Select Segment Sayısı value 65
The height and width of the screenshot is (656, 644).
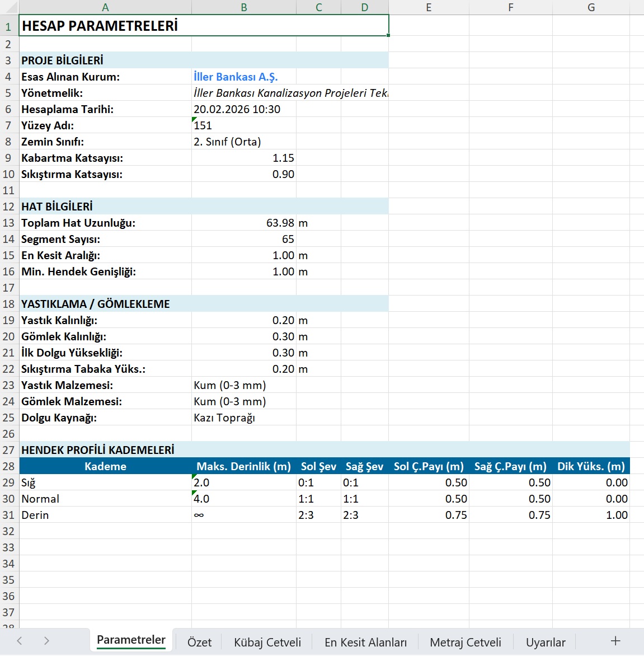point(244,239)
